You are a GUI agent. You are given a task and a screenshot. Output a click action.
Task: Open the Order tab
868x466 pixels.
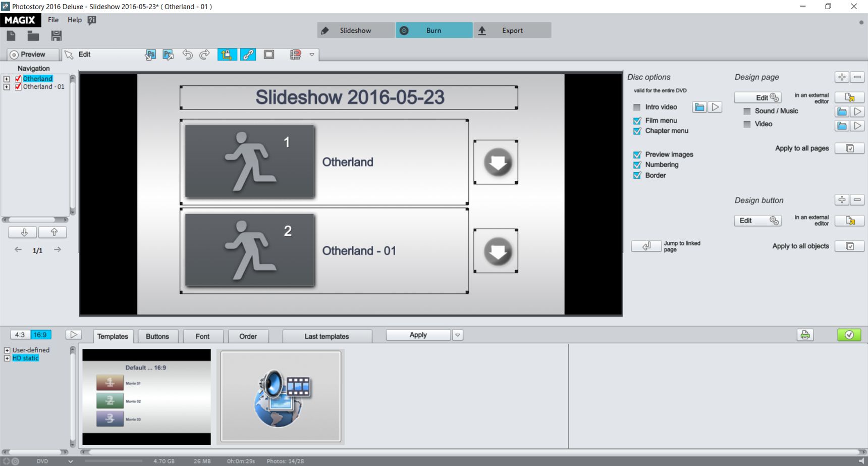click(248, 336)
